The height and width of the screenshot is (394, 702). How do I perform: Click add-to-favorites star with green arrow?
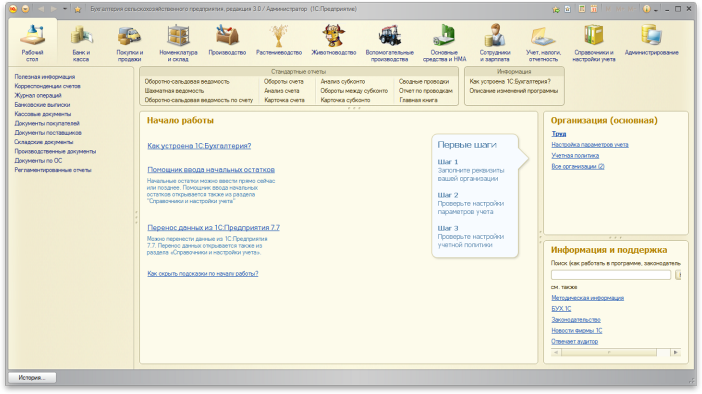[x=556, y=9]
